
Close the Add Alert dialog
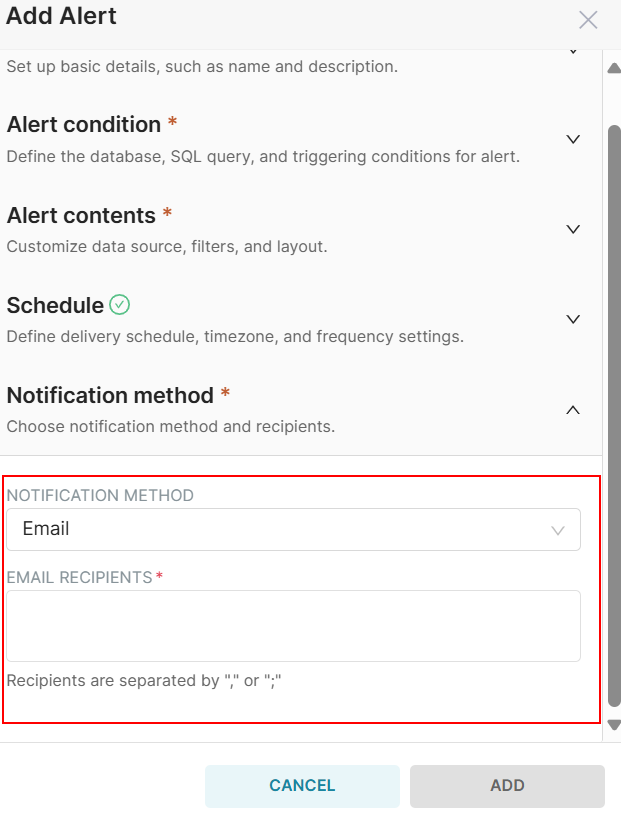click(588, 20)
